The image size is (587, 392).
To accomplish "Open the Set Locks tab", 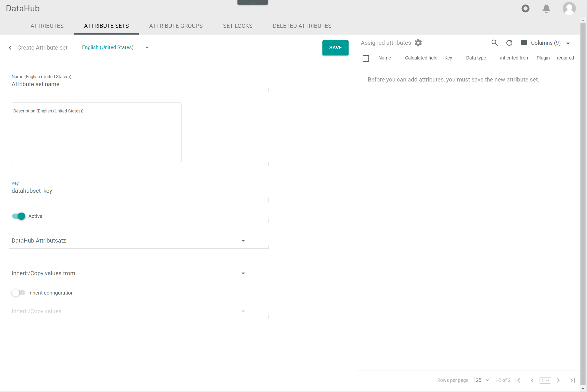I will tap(238, 26).
